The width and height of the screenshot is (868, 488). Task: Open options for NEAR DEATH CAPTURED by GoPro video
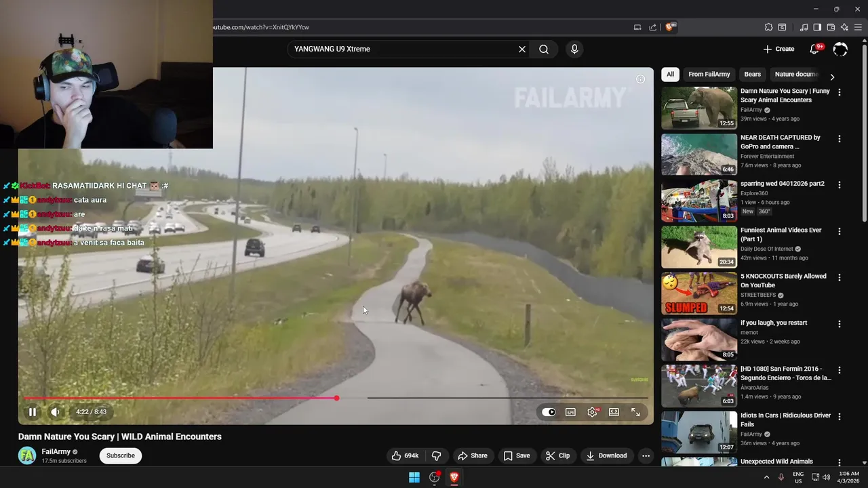click(840, 139)
